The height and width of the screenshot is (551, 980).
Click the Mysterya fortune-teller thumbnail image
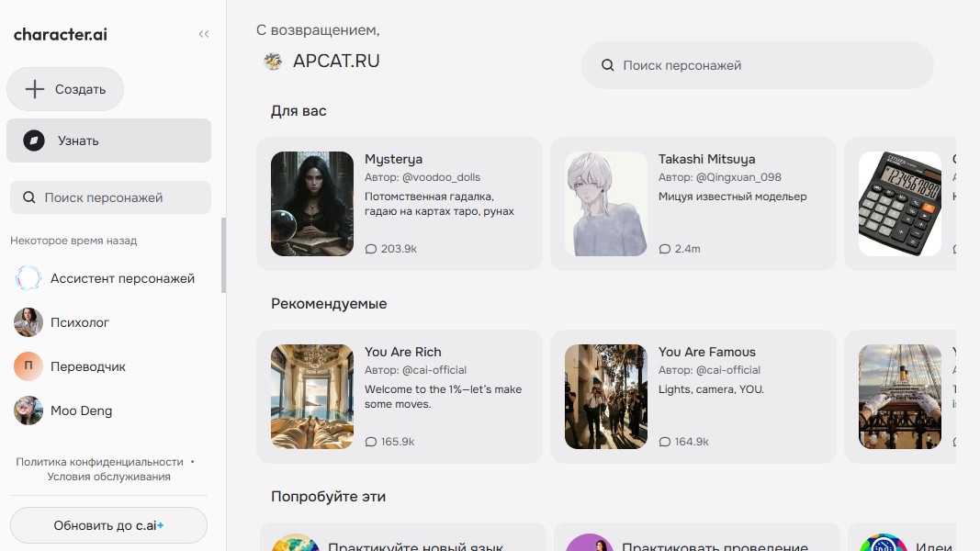pos(311,203)
